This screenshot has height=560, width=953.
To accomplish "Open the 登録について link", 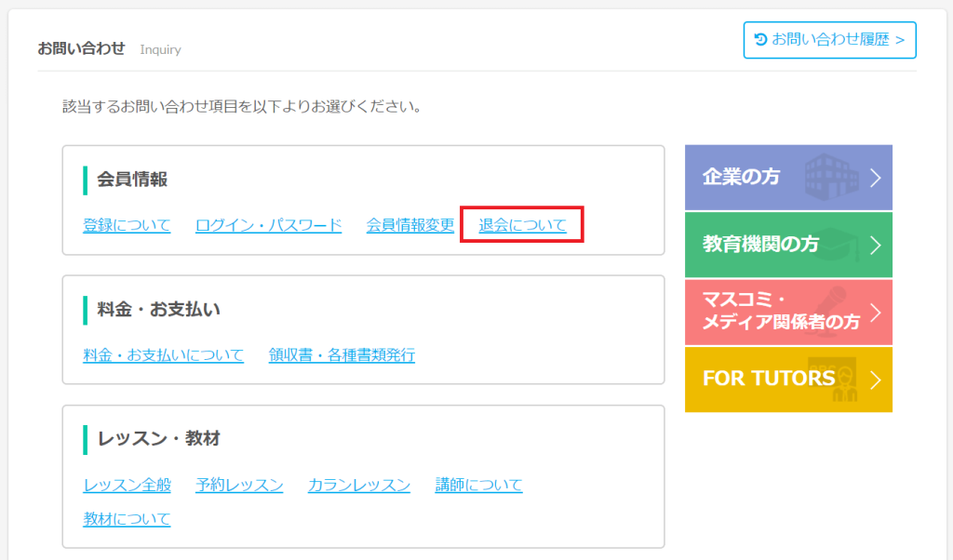I will pos(127,225).
